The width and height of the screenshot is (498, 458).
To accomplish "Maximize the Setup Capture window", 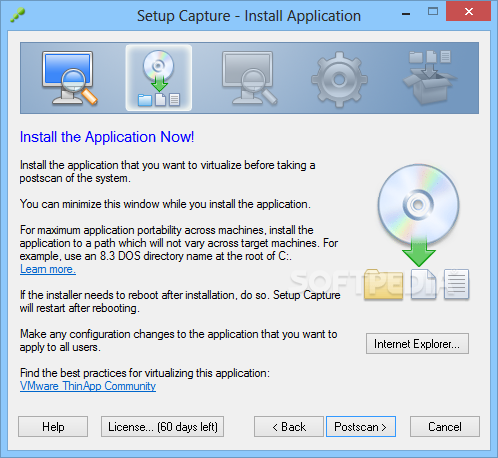I will pyautogui.click(x=433, y=12).
